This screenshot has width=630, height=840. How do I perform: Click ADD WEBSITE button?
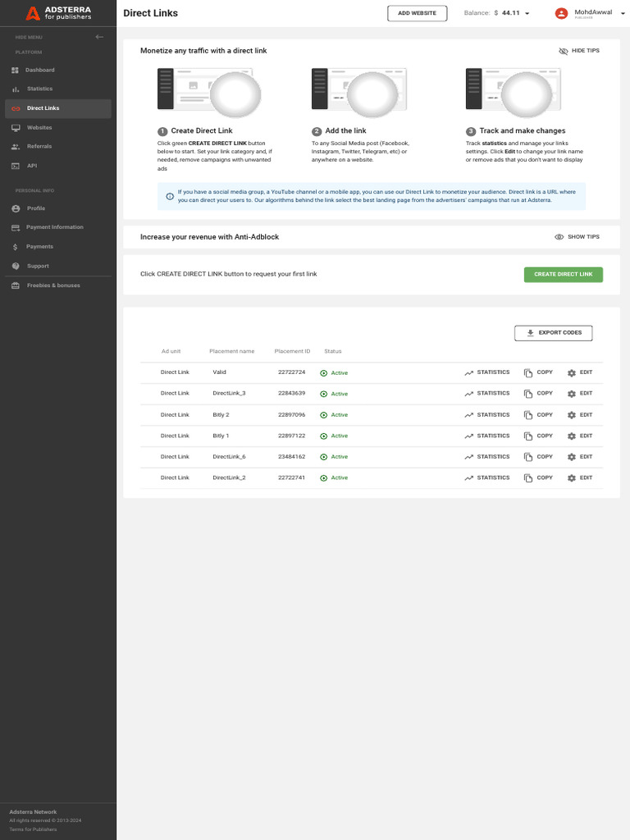(x=417, y=13)
